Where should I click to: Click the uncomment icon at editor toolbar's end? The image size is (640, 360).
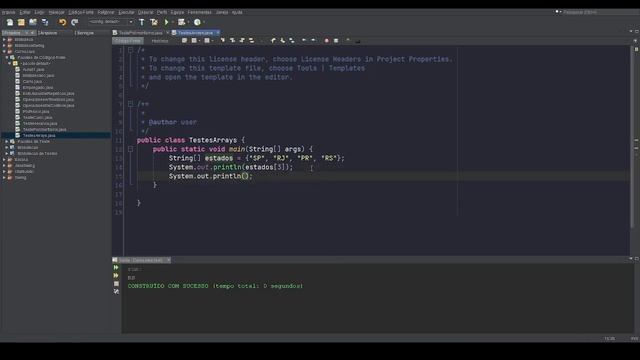pos(358,40)
